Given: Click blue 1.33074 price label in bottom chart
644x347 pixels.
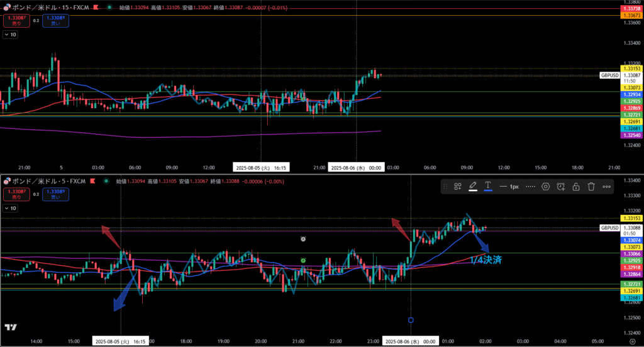Looking at the screenshot, I should click(631, 240).
